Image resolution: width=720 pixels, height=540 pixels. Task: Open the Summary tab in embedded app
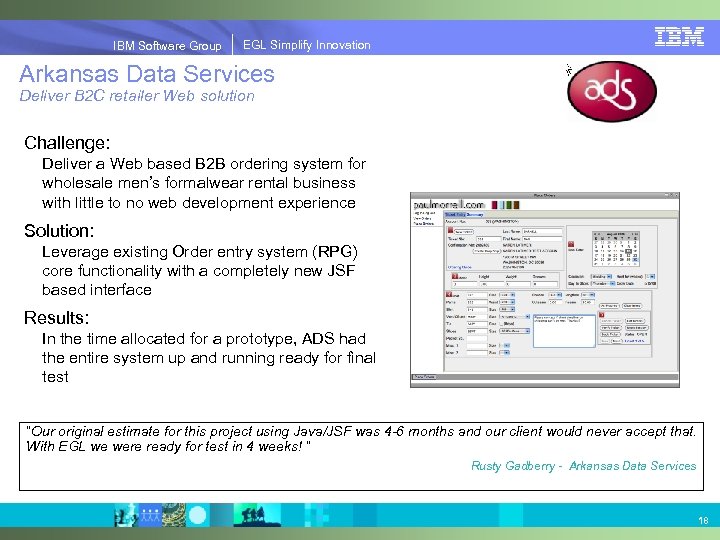click(475, 214)
